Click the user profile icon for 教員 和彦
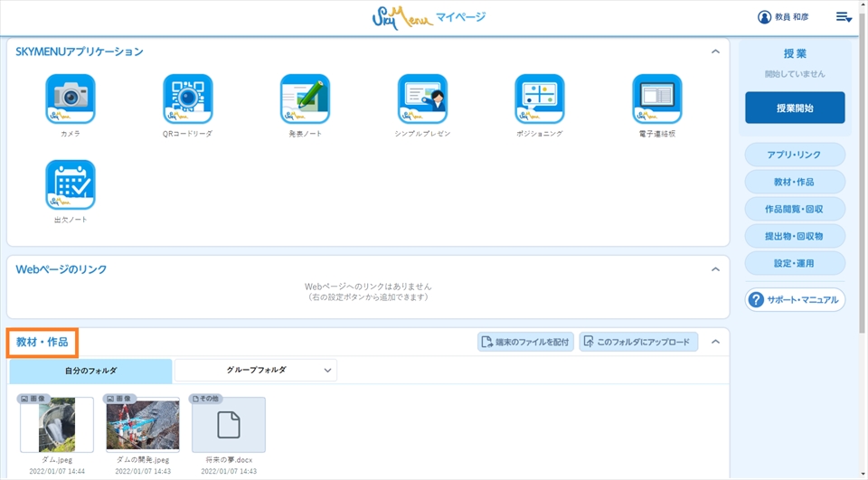Screen dimensions: 868x480 coord(764,17)
